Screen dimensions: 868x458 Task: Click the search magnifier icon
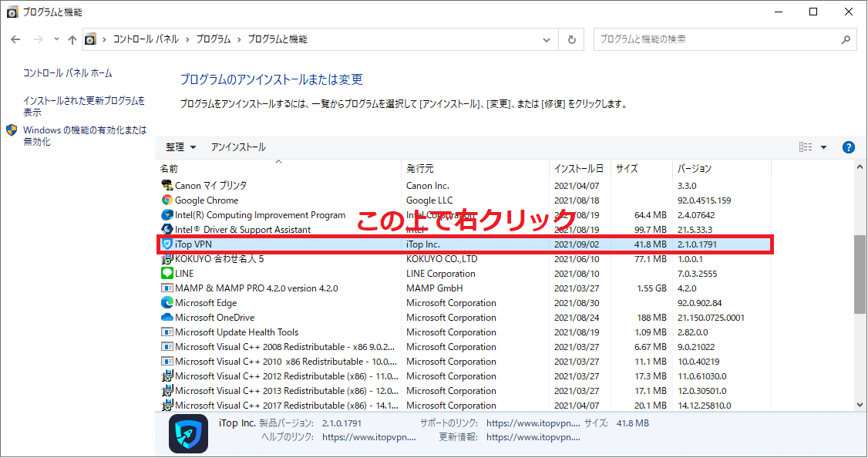click(x=846, y=39)
